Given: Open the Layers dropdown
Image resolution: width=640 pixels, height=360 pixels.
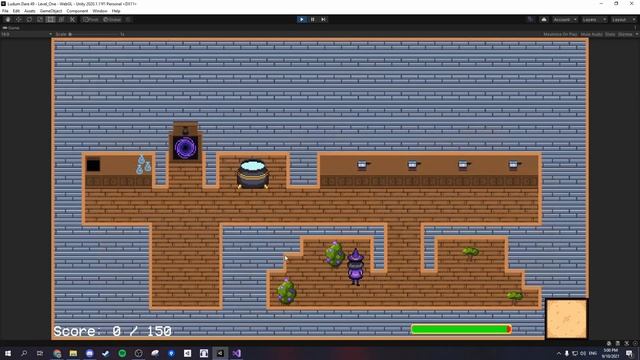Looking at the screenshot, I should click(x=594, y=20).
